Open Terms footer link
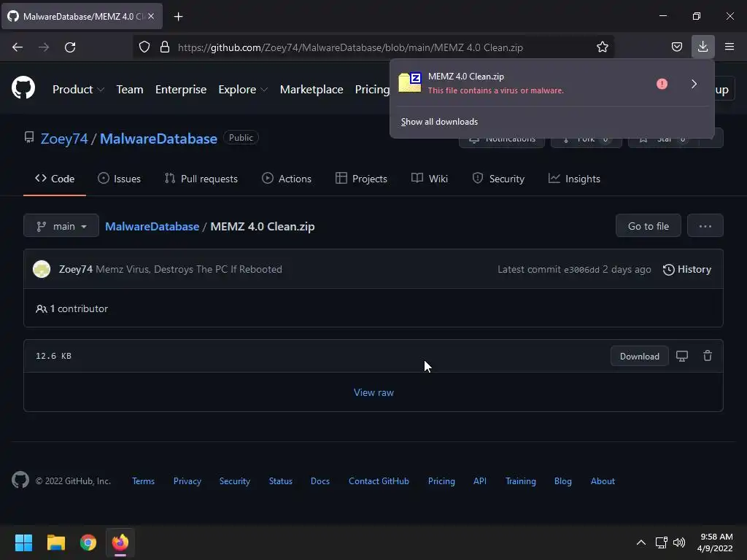Screen dimensions: 747x560 (x=144, y=481)
